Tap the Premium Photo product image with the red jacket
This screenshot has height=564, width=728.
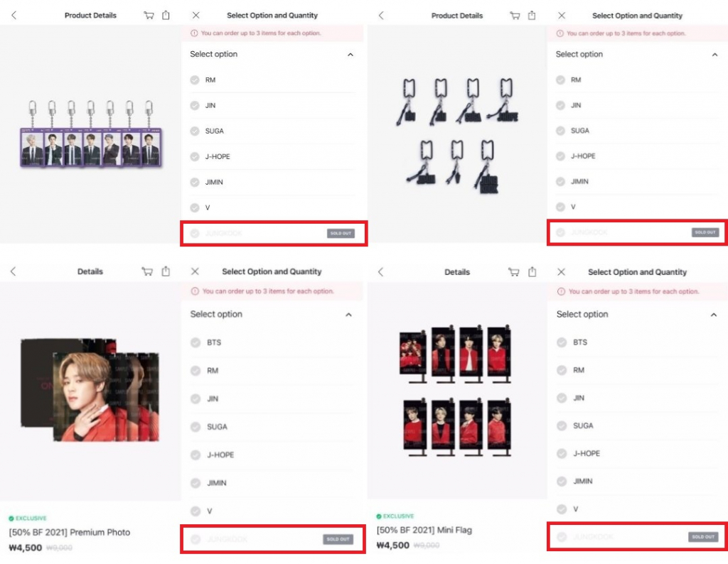click(90, 389)
